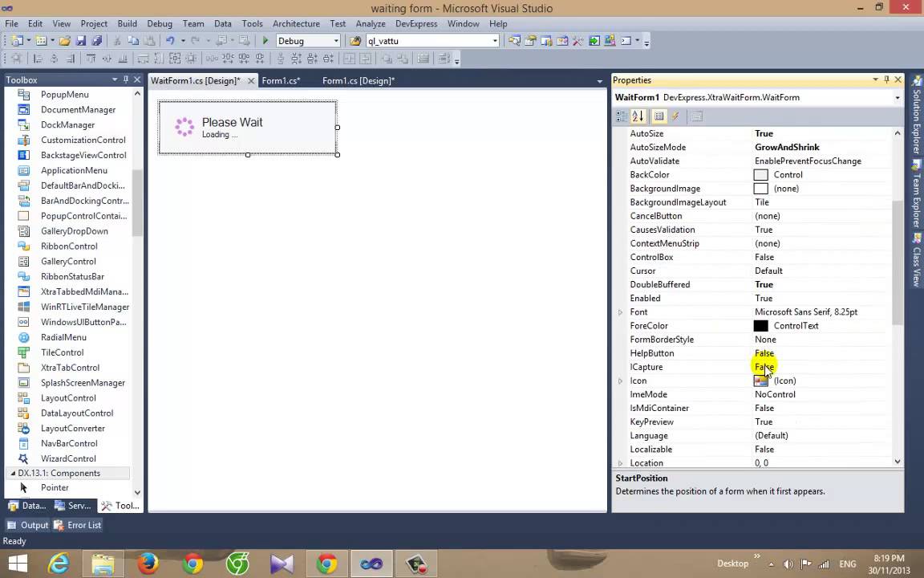Open the Error List panel tab
The image size is (924, 578).
tap(77, 525)
